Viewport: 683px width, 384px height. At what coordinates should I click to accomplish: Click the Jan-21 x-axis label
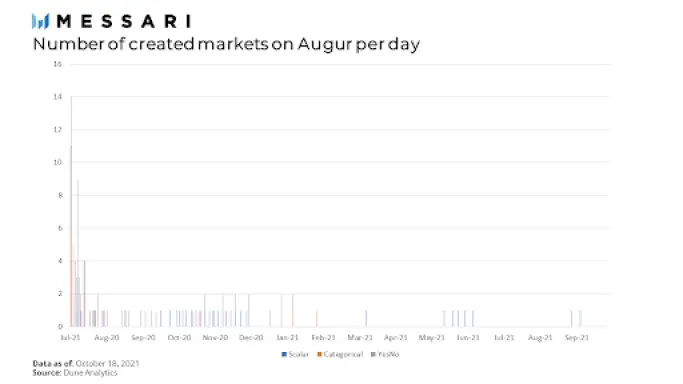point(287,337)
